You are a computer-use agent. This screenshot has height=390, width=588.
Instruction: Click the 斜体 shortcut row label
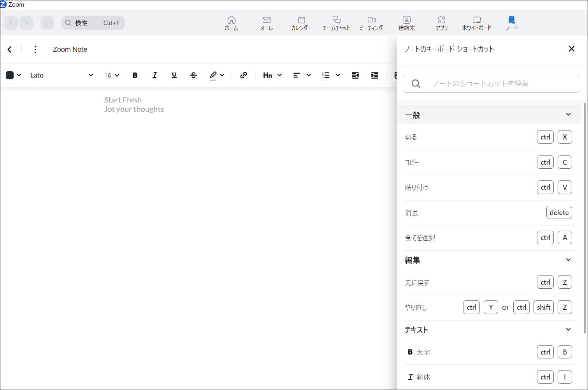(423, 377)
